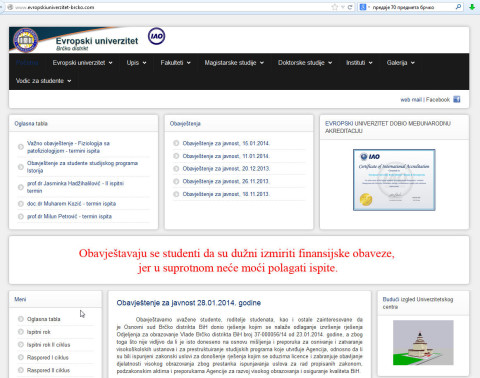
Task: Expand the Fakulteti menu
Action: [175, 63]
